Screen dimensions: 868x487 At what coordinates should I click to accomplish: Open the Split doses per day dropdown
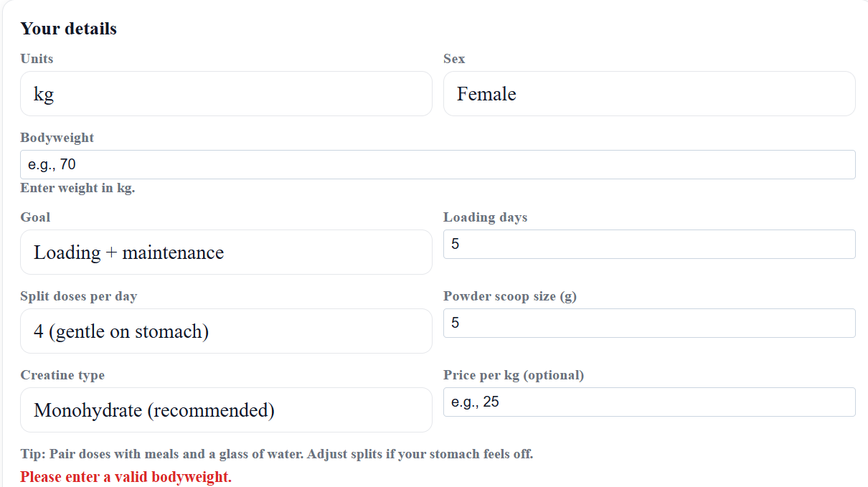(226, 331)
